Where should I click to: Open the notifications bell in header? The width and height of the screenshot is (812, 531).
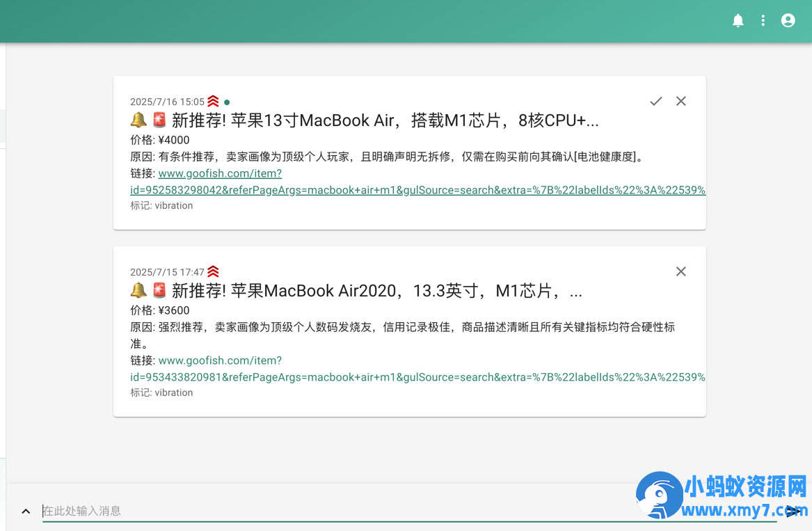pyautogui.click(x=738, y=20)
